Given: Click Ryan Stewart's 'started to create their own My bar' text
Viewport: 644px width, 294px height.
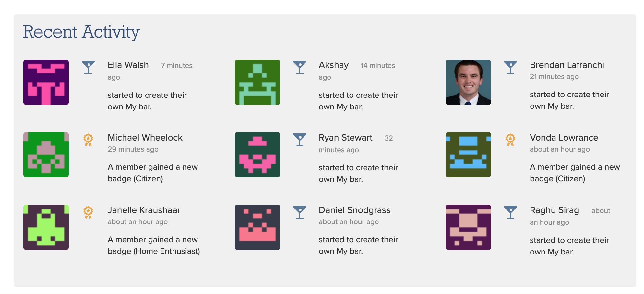Looking at the screenshot, I should pyautogui.click(x=358, y=174).
